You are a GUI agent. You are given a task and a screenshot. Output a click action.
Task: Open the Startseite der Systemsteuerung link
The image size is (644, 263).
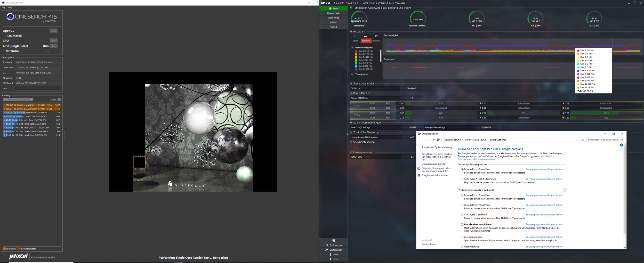click(437, 147)
